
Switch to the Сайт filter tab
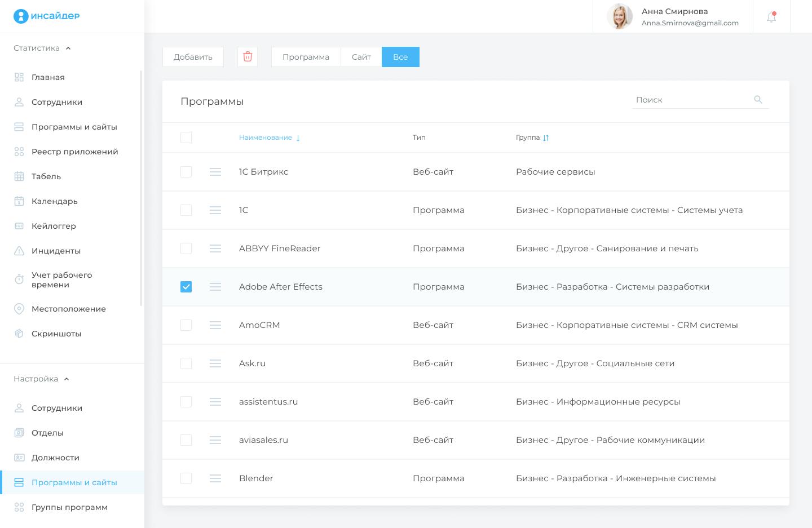tap(361, 56)
